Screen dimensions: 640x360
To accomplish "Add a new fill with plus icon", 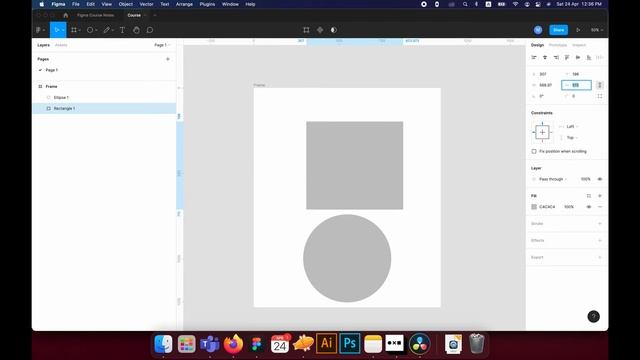I will coord(600,196).
